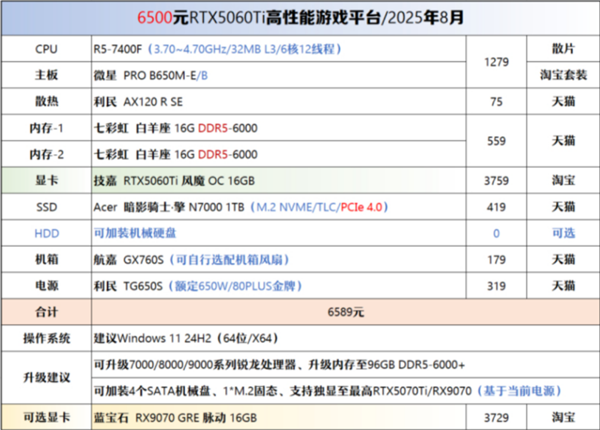Select the 主板 label cell
Screen dimensions: 600x430
pyautogui.click(x=46, y=75)
